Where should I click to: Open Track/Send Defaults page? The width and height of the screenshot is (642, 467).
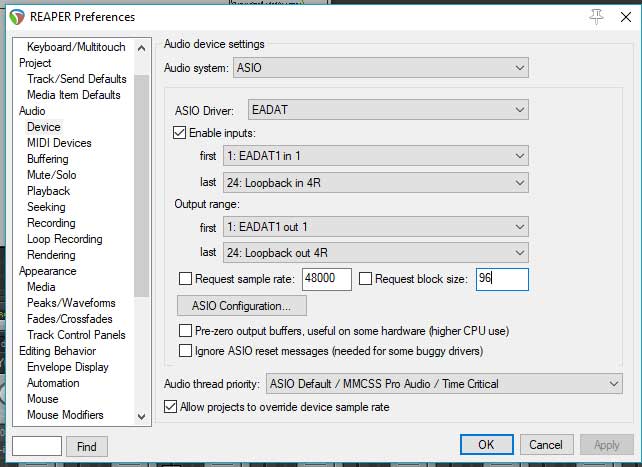tap(77, 79)
